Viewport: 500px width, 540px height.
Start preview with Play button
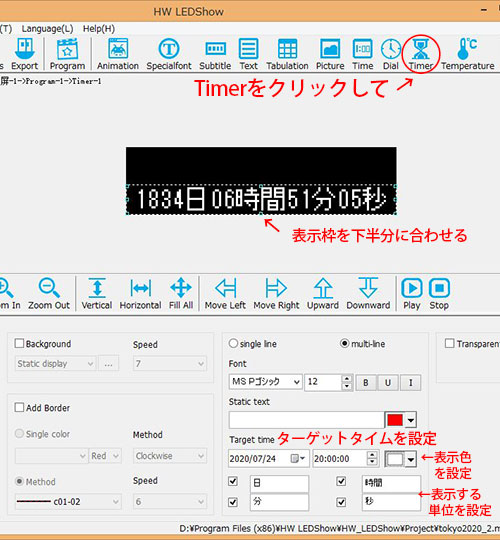pyautogui.click(x=412, y=294)
